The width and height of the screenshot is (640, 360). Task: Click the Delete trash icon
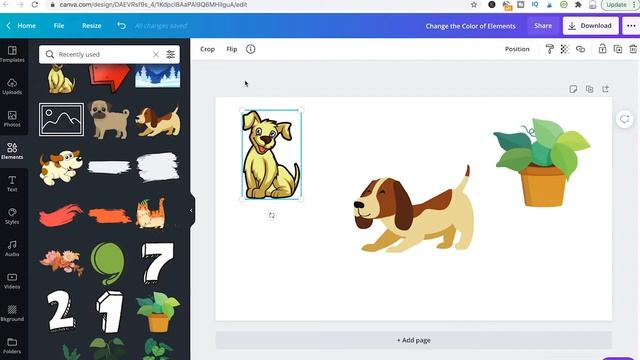pos(633,49)
